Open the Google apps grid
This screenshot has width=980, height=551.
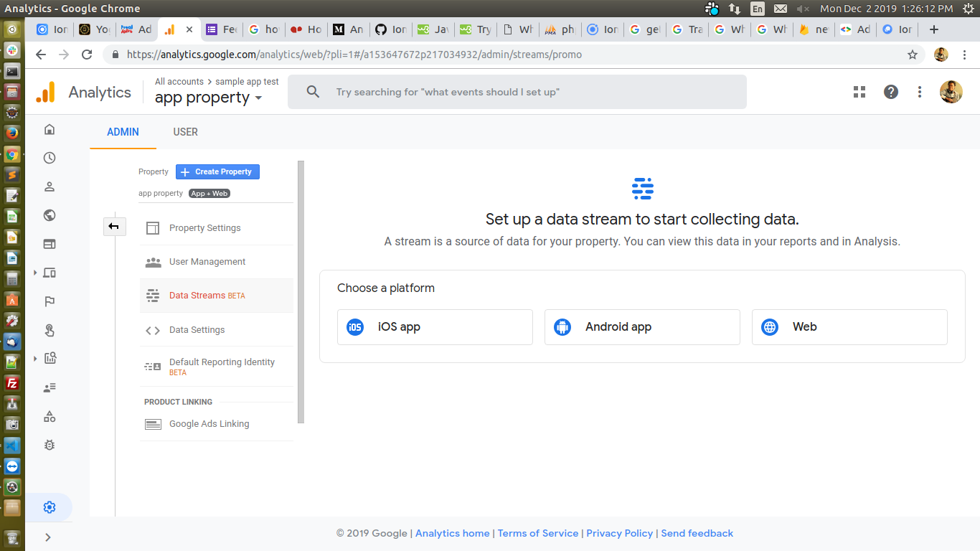point(859,92)
